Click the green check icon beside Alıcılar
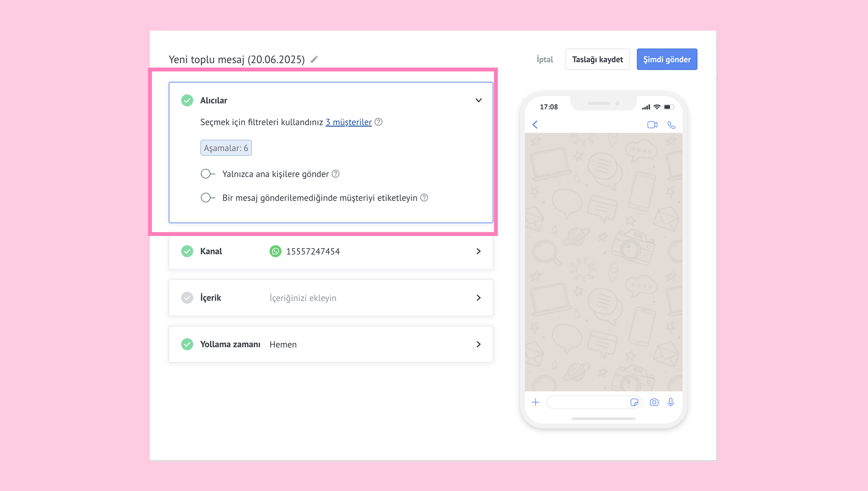The image size is (868, 491). pos(187,100)
